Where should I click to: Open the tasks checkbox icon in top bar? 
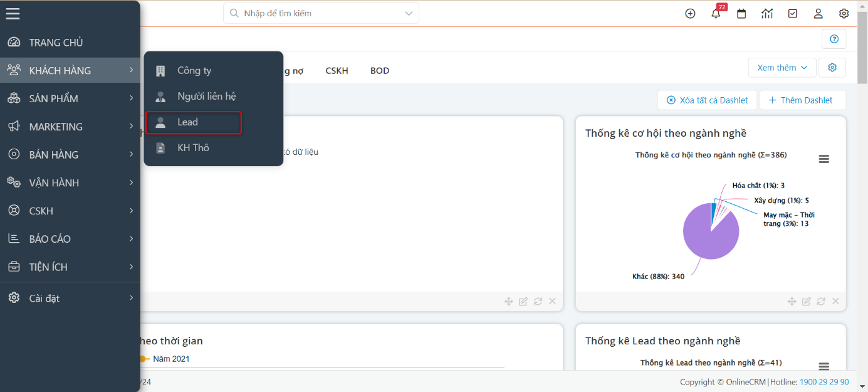tap(793, 13)
